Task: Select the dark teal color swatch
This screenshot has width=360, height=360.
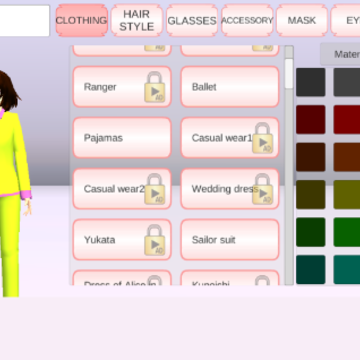Action: point(311,270)
